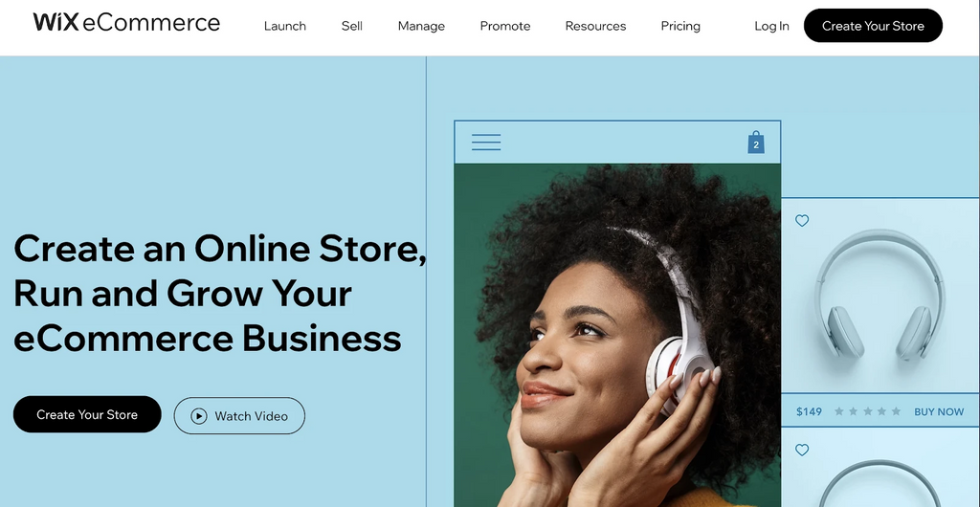Open the Promote menu item
Image resolution: width=980 pixels, height=507 pixels.
505,26
